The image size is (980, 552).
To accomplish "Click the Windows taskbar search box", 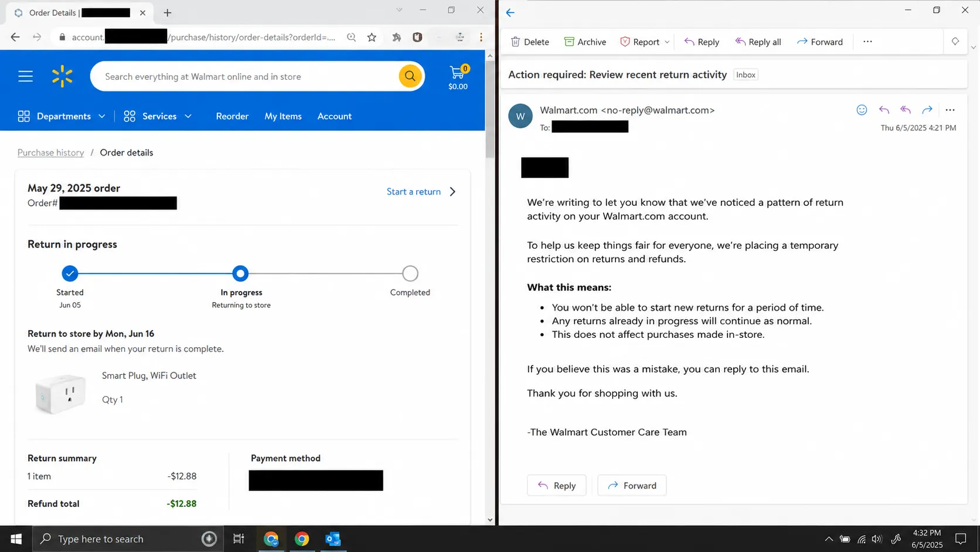I will [128, 539].
